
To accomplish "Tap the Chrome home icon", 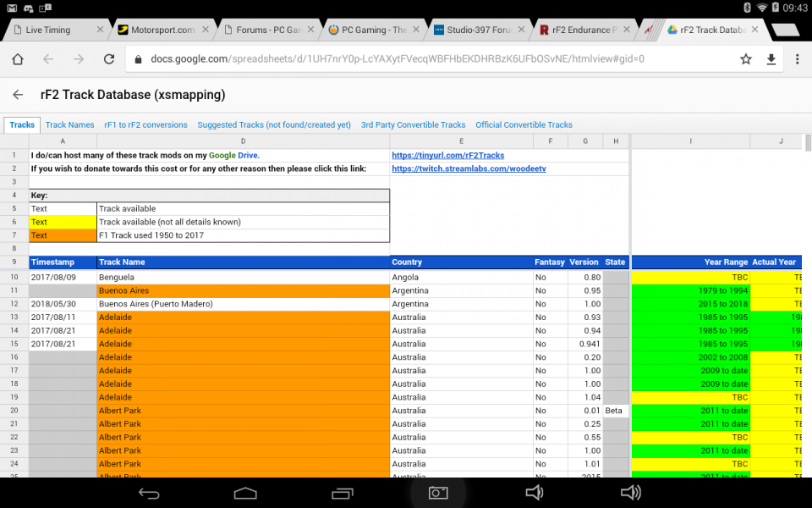I will click(18, 59).
